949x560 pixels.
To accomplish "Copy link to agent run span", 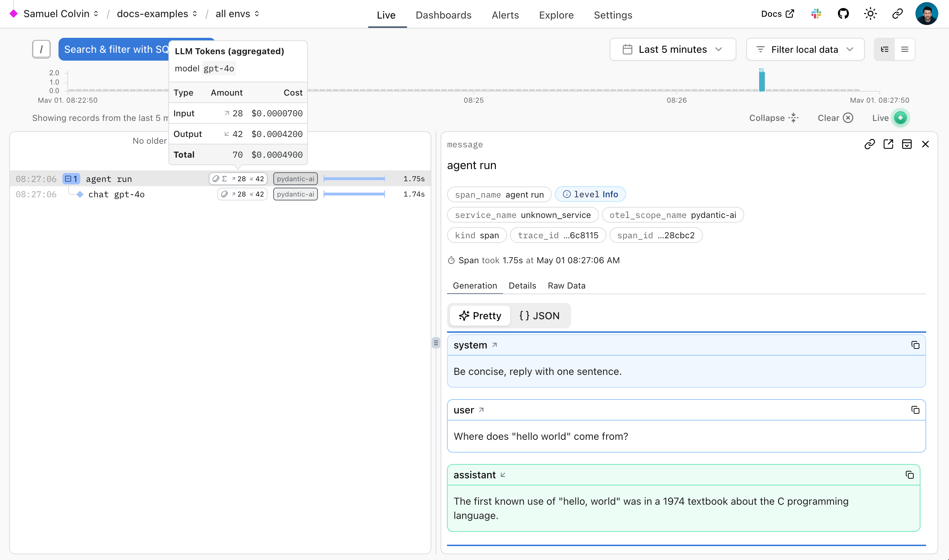I will (x=869, y=144).
